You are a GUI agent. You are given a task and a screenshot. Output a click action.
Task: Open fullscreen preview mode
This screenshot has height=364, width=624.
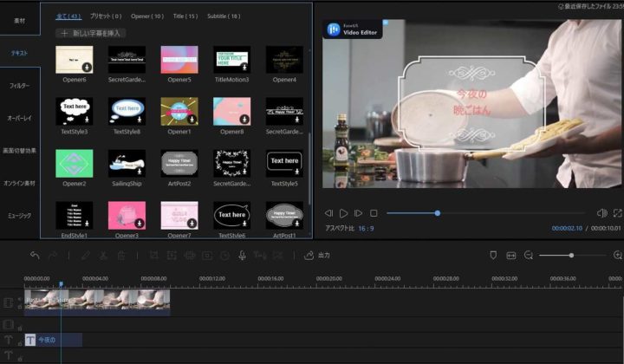pos(617,213)
